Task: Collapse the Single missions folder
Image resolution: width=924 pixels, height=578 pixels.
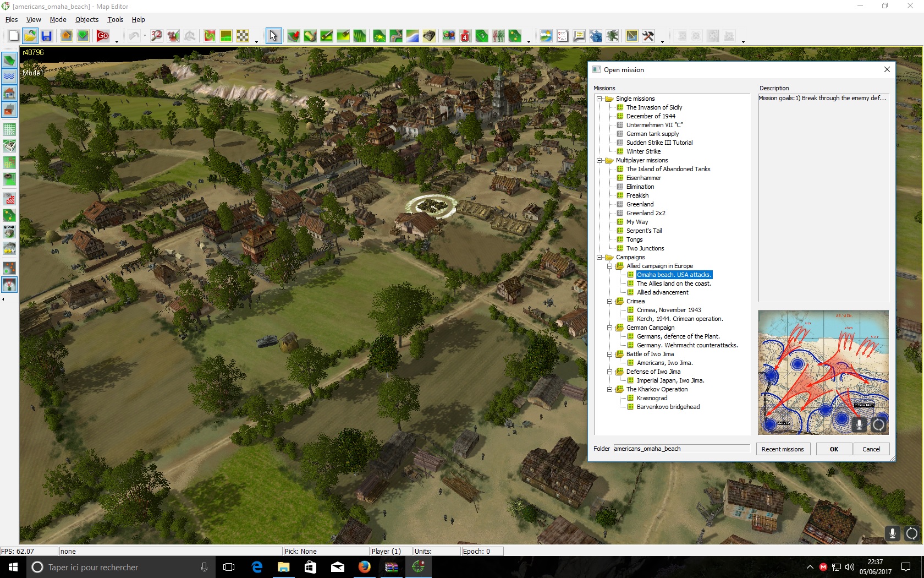Action: click(599, 99)
